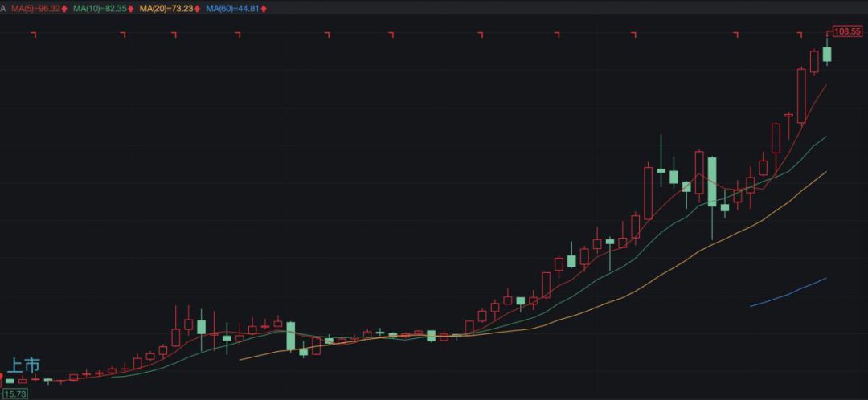Click the MA(60)=44.81 indicator label
This screenshot has height=400, width=868.
[x=232, y=9]
